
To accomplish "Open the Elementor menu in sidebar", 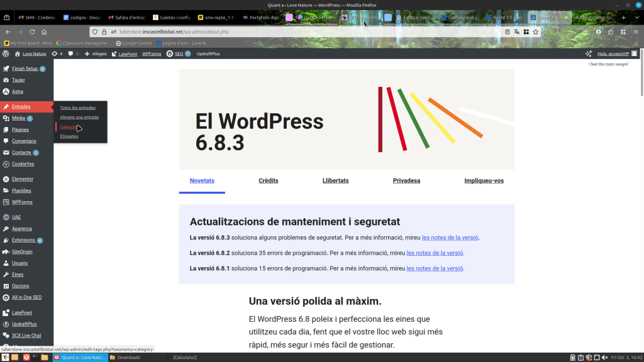I will 23,179.
